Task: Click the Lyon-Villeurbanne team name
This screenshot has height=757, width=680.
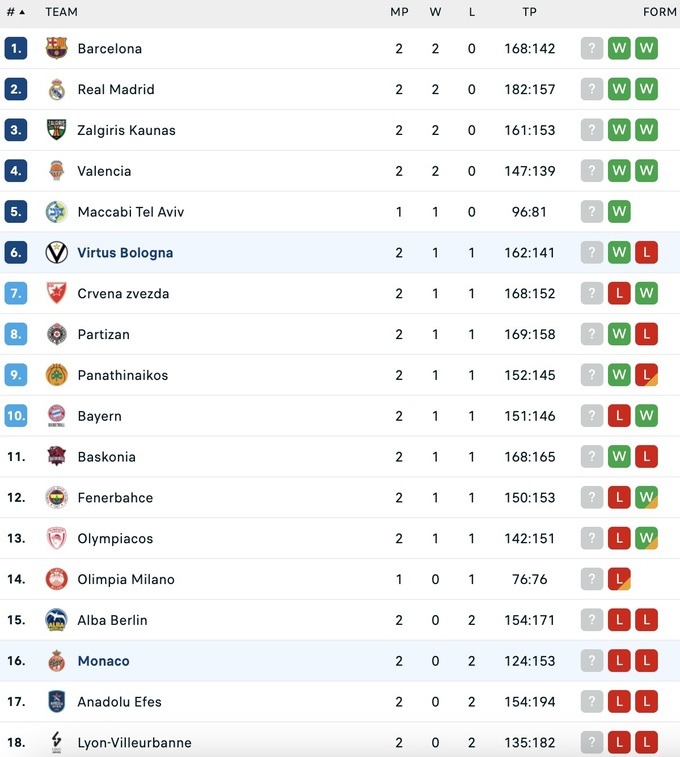Action: [134, 743]
